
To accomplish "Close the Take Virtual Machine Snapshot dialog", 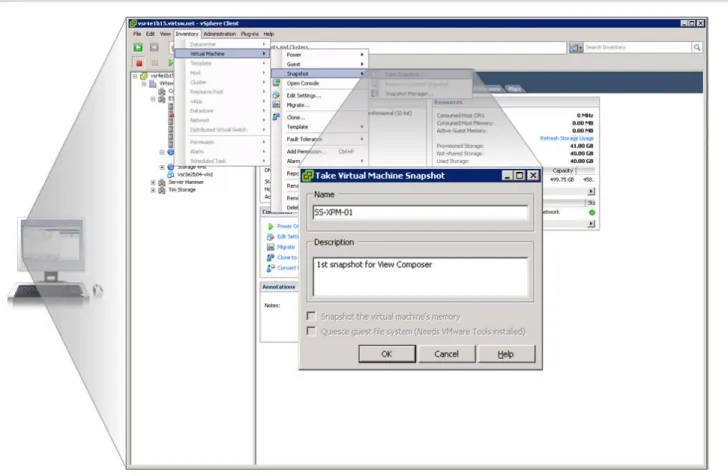I will (x=533, y=176).
